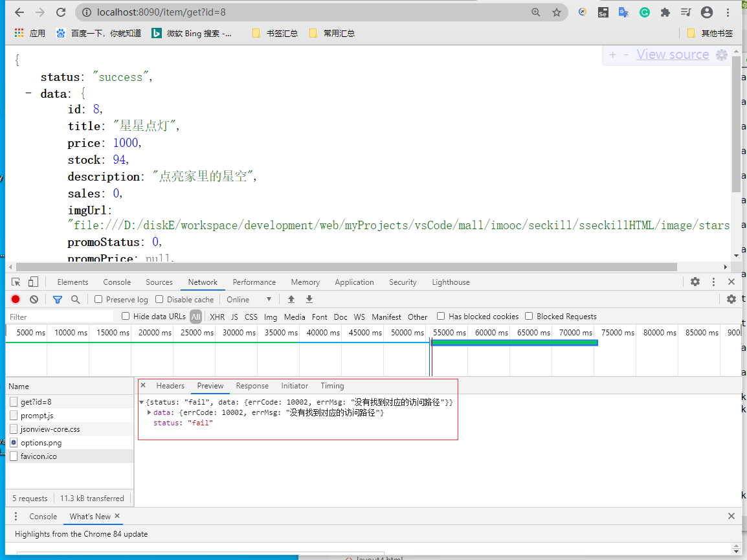This screenshot has width=747, height=560.
Task: Filter requests by JS type
Action: pyautogui.click(x=234, y=317)
